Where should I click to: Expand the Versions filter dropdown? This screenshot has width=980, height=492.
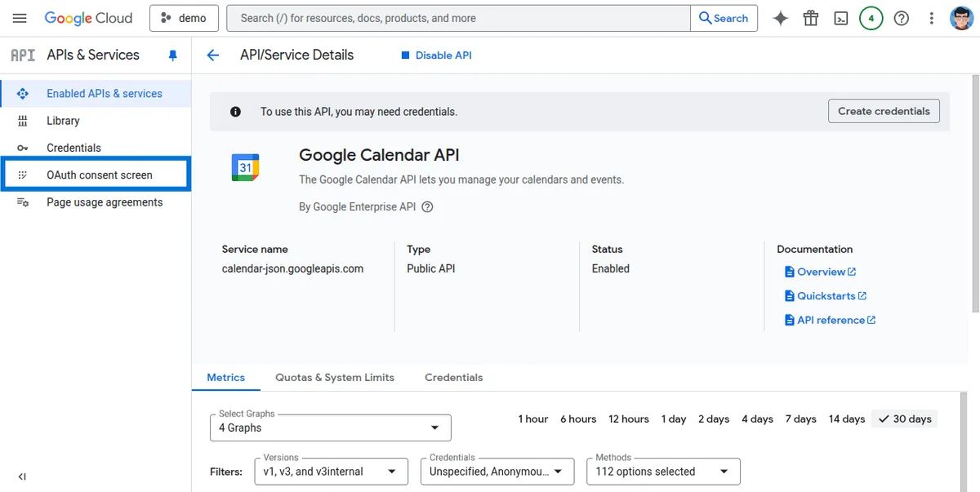(x=331, y=471)
